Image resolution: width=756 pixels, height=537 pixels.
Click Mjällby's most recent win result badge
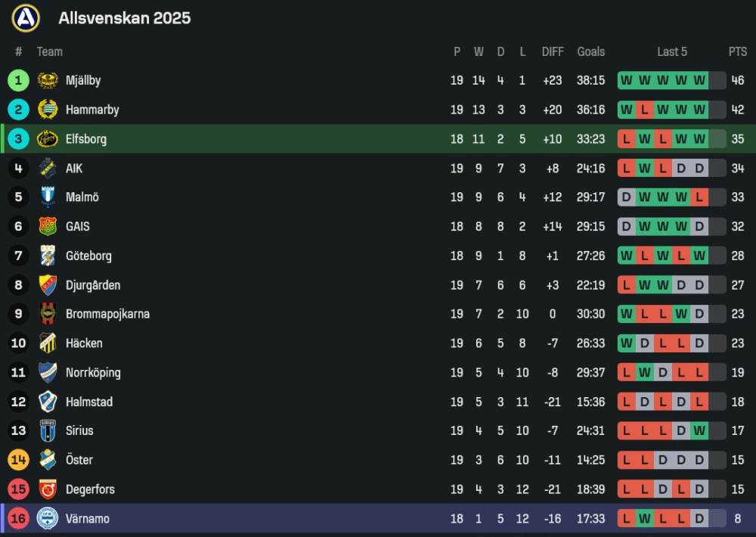[x=699, y=80]
